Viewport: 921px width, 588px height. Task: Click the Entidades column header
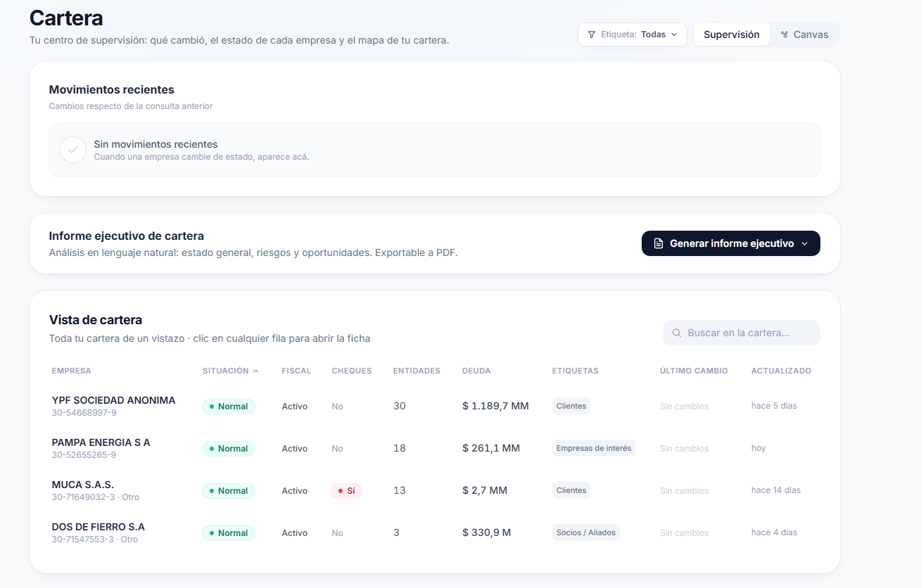[x=417, y=371]
